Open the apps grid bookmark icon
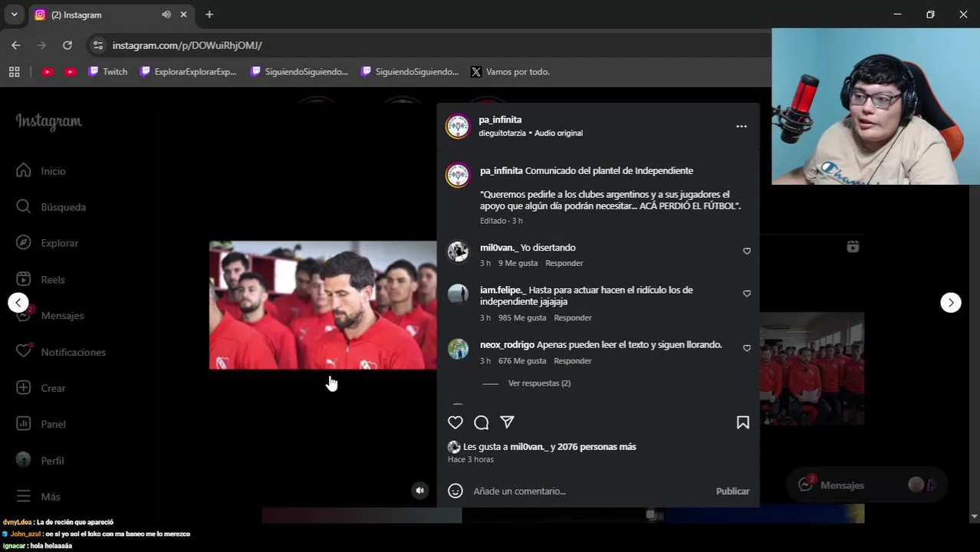This screenshot has width=980, height=552. (x=14, y=71)
